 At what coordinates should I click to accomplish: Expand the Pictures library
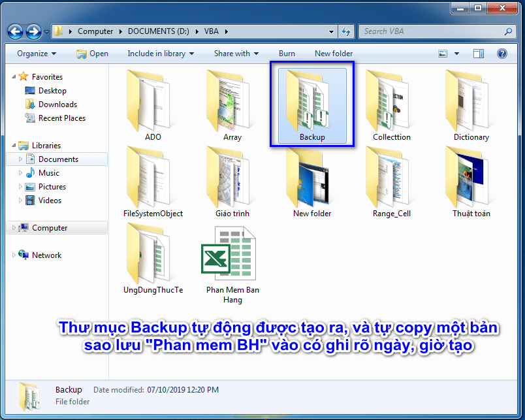20,187
